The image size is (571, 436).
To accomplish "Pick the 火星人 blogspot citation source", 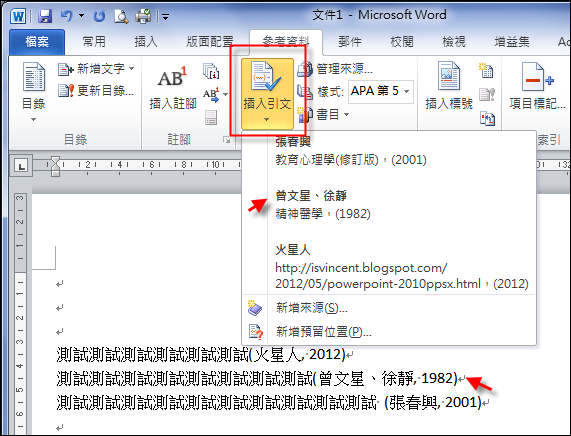I will pyautogui.click(x=389, y=267).
